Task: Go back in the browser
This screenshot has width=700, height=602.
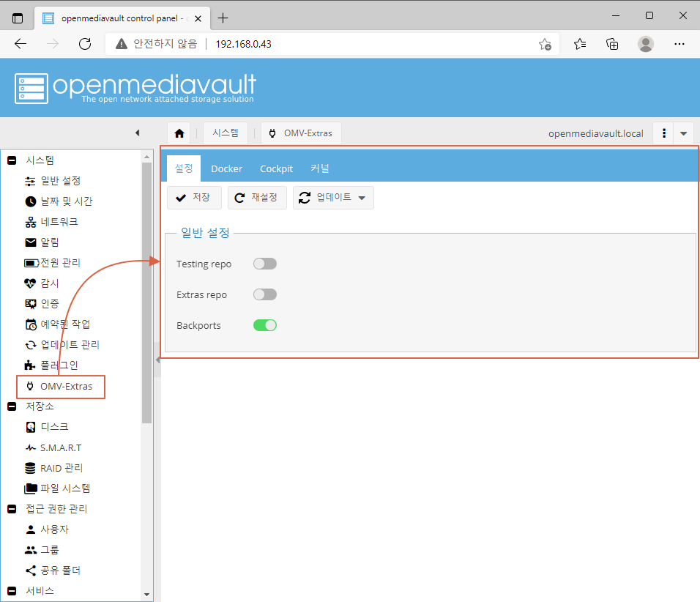Action: (x=21, y=44)
